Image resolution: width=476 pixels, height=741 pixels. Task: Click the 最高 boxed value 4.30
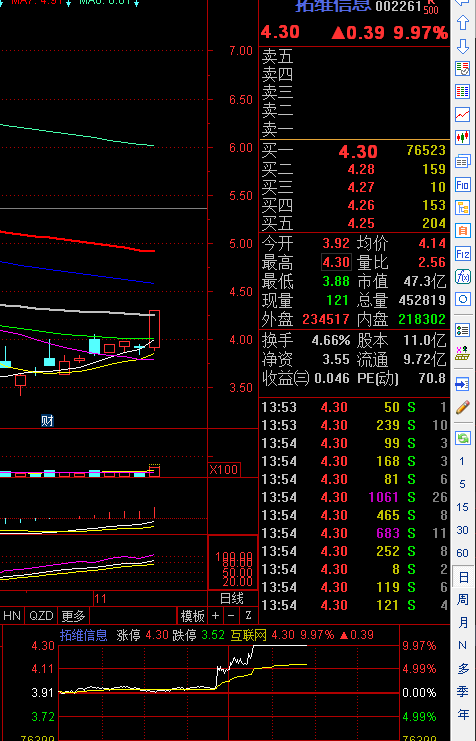pyautogui.click(x=336, y=262)
